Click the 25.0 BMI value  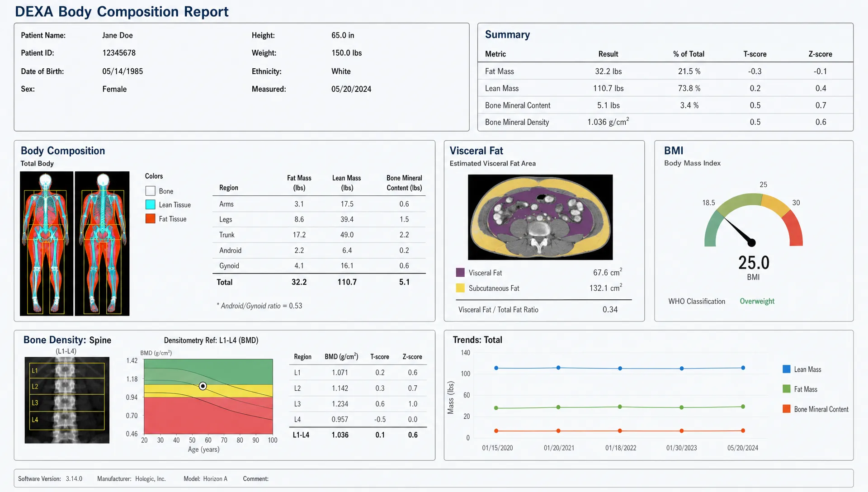pyautogui.click(x=754, y=263)
